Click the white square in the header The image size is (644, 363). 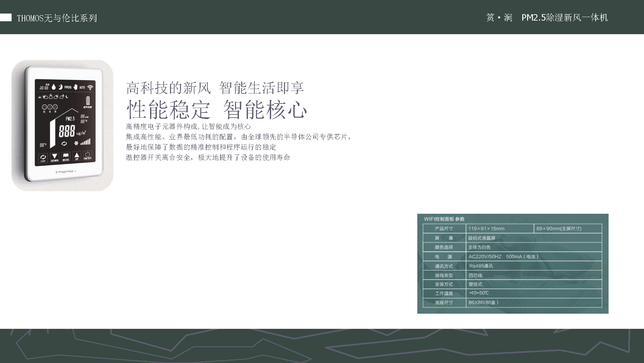pyautogui.click(x=6, y=17)
